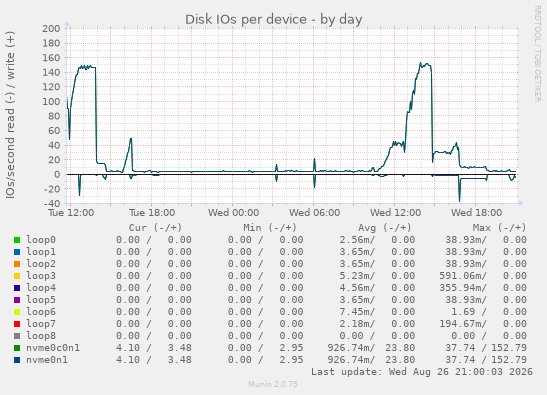Viewport: 547px width, 395px height.
Task: Click the loop0 green legend swatch
Action: point(17,240)
